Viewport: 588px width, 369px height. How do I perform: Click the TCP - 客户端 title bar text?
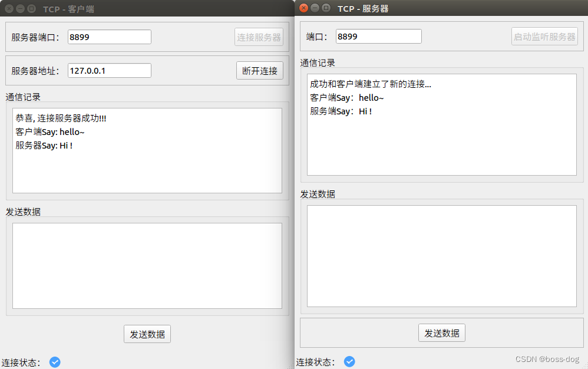68,9
